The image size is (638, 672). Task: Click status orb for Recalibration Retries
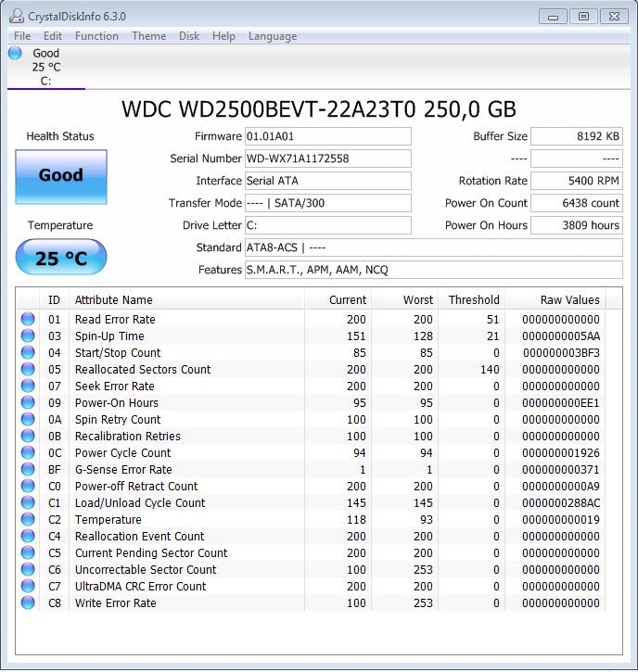pyautogui.click(x=28, y=437)
